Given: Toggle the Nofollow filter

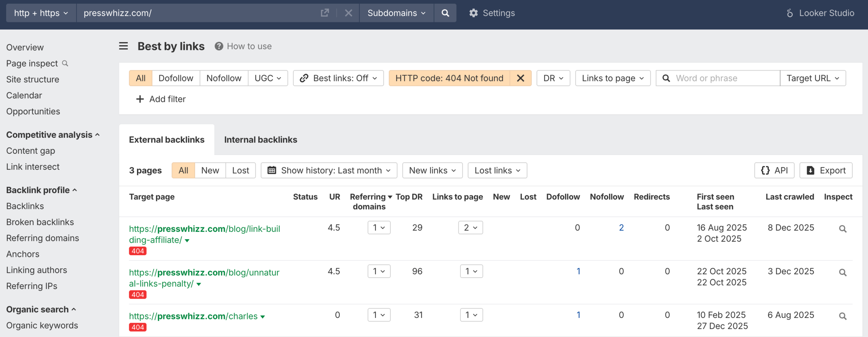Looking at the screenshot, I should click(x=223, y=78).
